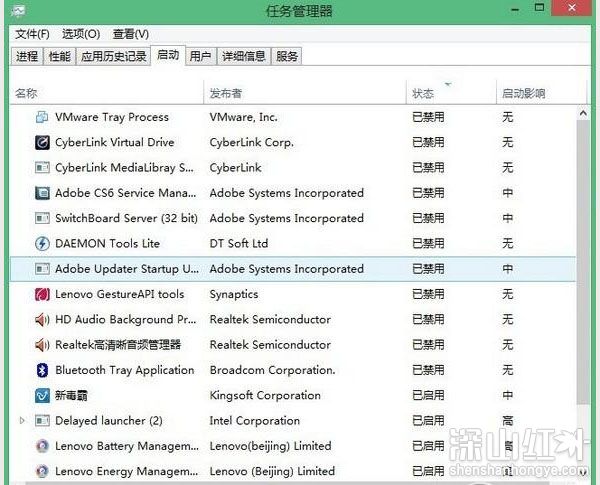
Task: Click the Lenovo GestureAPI tools icon
Action: tap(42, 294)
